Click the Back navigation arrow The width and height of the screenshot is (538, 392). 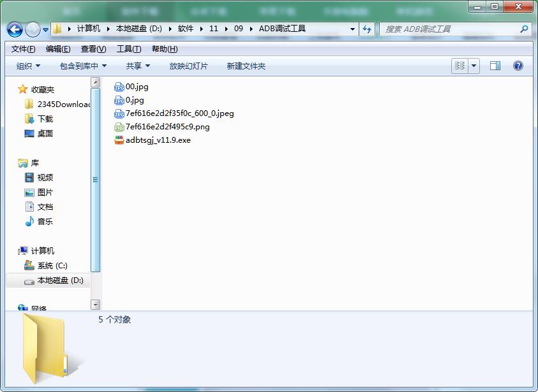[x=15, y=29]
